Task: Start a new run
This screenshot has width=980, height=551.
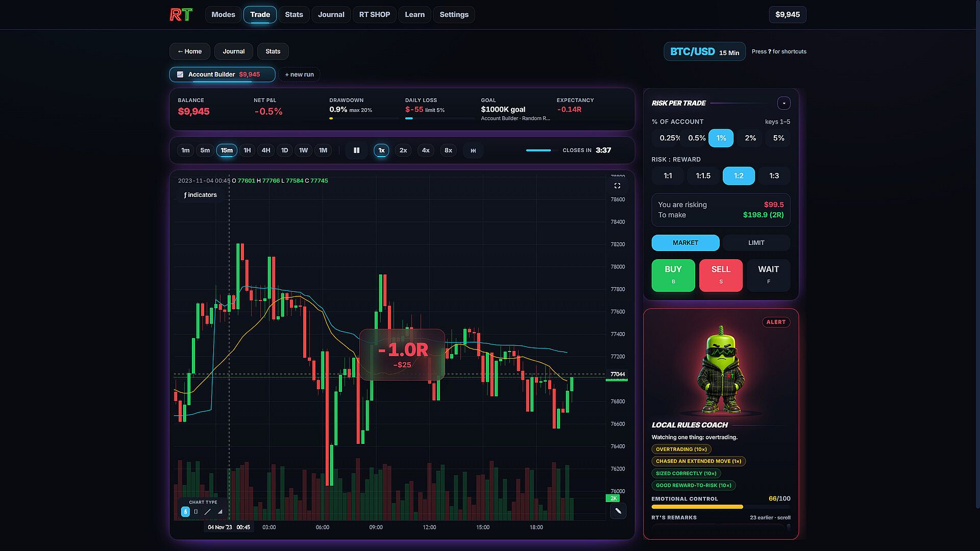Action: coord(299,74)
